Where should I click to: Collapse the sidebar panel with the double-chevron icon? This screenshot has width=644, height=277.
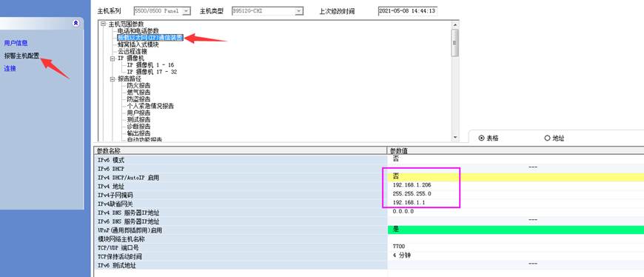[76, 24]
